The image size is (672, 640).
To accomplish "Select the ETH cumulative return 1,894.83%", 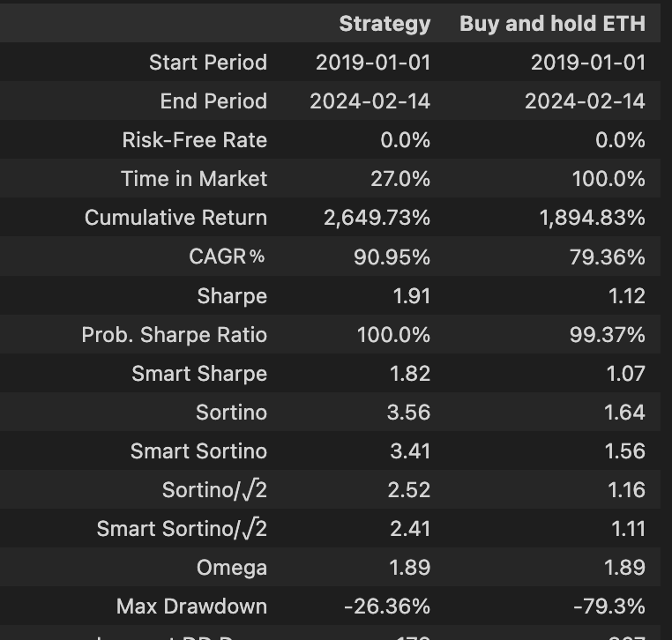I will 592,218.
